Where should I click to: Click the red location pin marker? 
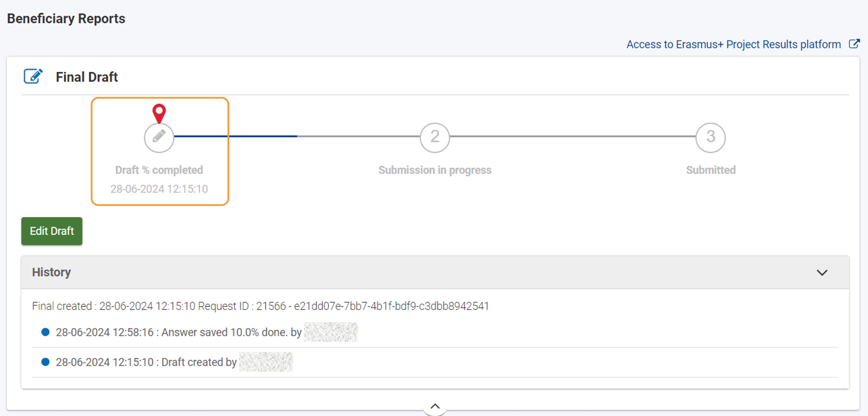(x=159, y=112)
